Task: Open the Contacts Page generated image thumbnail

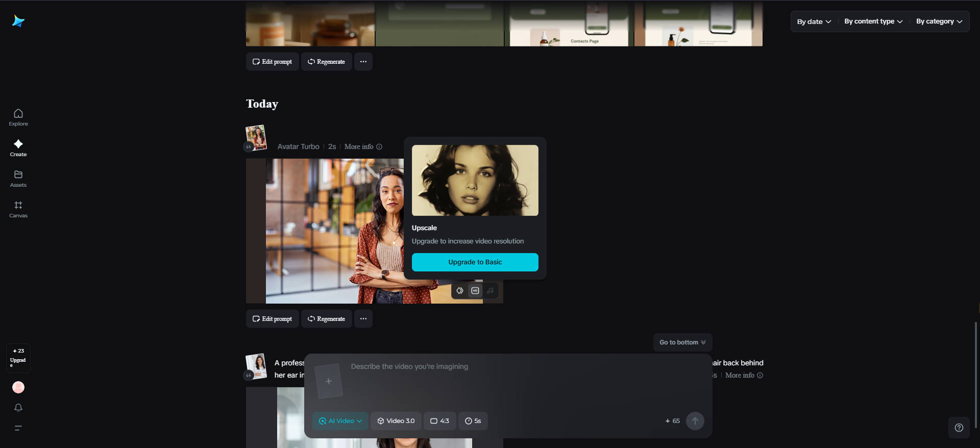Action: coord(569,23)
